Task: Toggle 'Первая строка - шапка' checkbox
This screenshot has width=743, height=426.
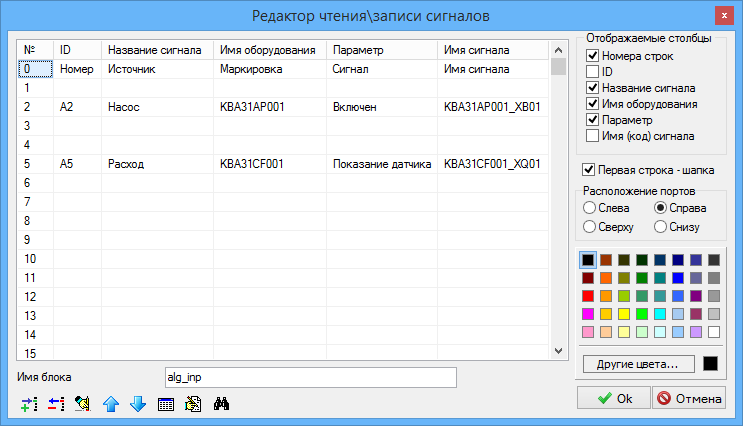Action: click(589, 169)
